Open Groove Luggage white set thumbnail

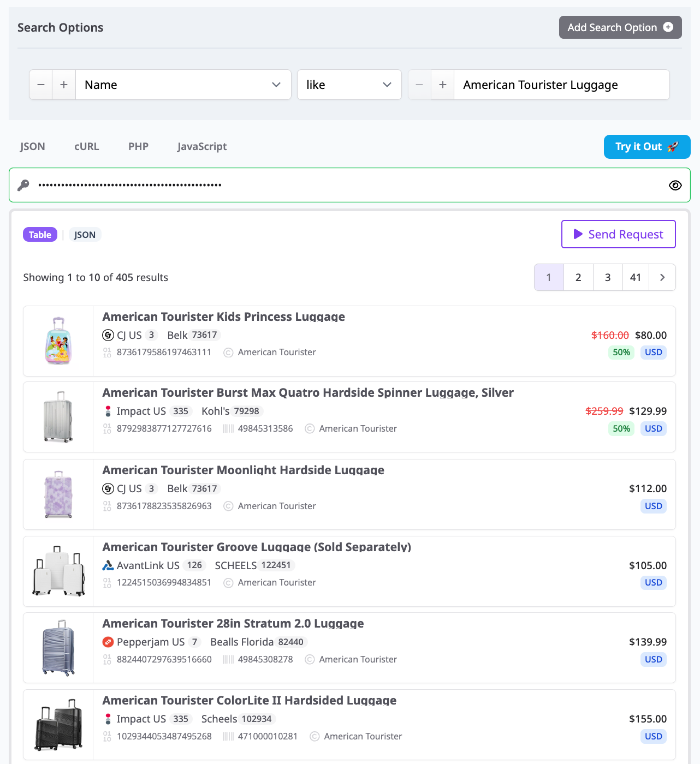(x=58, y=571)
